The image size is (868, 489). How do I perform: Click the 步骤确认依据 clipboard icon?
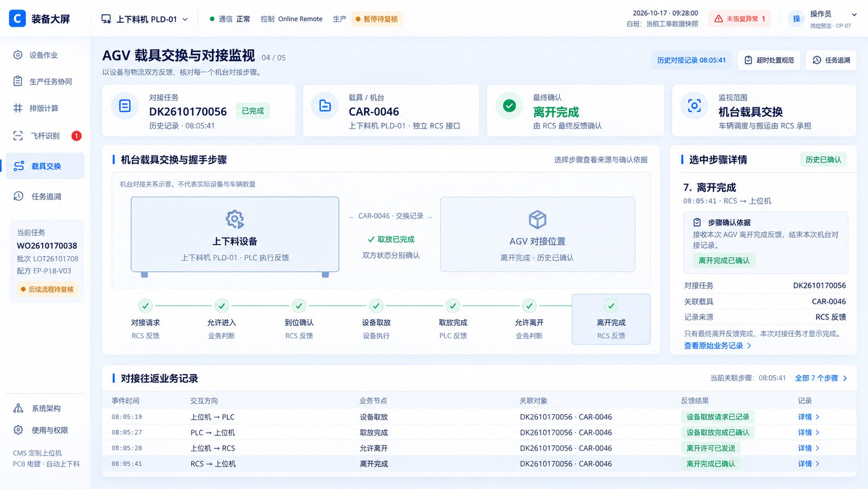click(697, 222)
